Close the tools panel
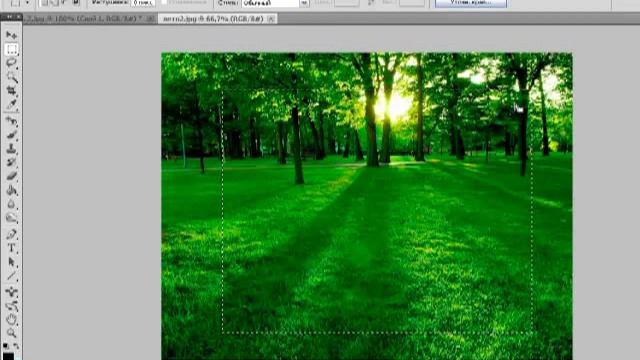The width and height of the screenshot is (640, 360). click(19, 17)
